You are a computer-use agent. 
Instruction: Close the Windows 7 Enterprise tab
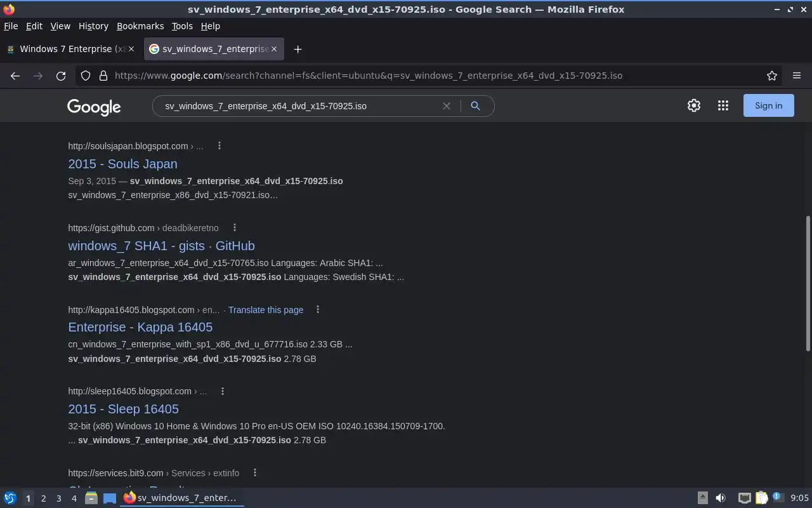coord(131,49)
